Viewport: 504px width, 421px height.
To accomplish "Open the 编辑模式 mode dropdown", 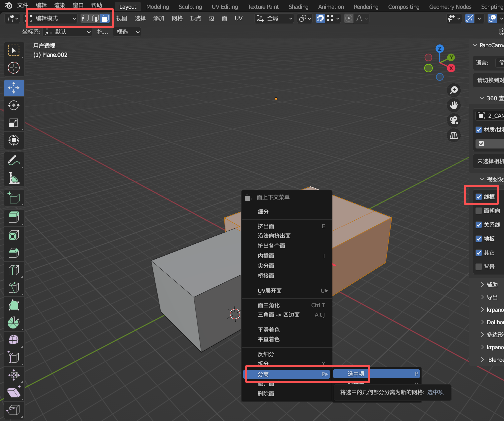I will (x=52, y=18).
